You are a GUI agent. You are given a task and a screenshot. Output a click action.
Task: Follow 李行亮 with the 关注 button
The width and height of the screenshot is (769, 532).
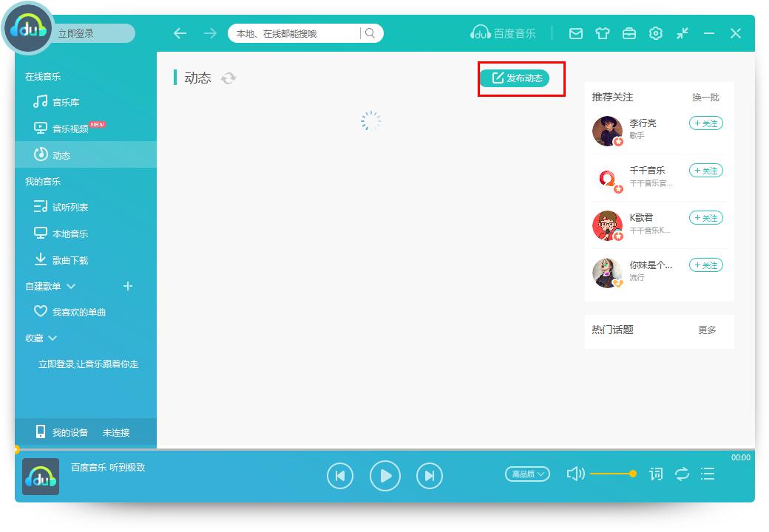pos(705,123)
